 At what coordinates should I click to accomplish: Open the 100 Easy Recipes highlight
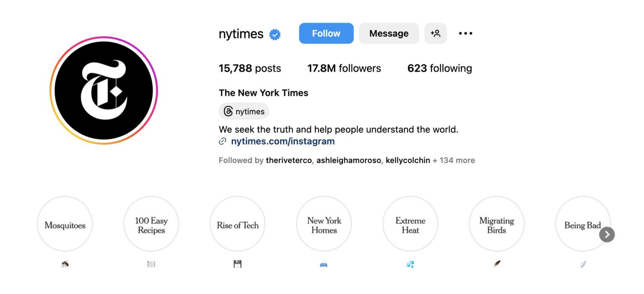[151, 224]
